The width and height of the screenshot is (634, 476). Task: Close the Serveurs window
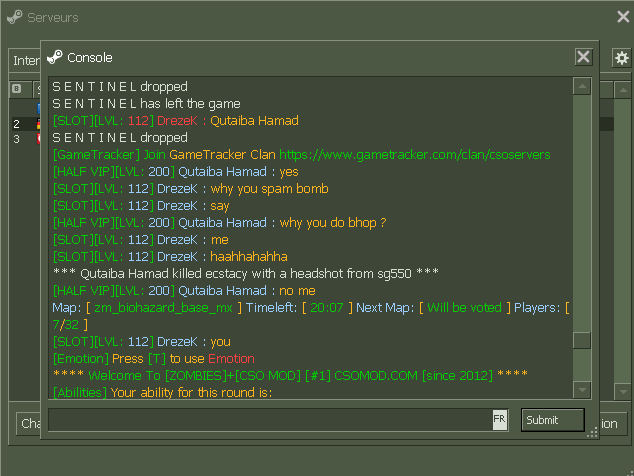pyautogui.click(x=623, y=17)
